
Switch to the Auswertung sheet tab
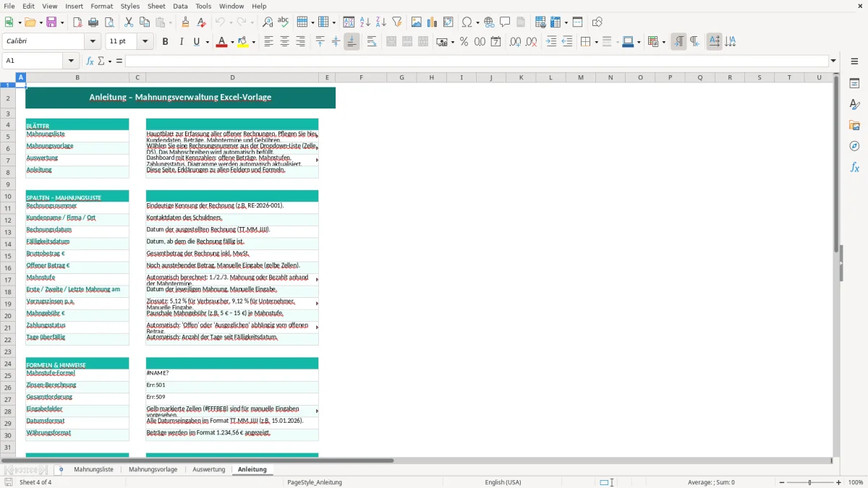pyautogui.click(x=208, y=469)
